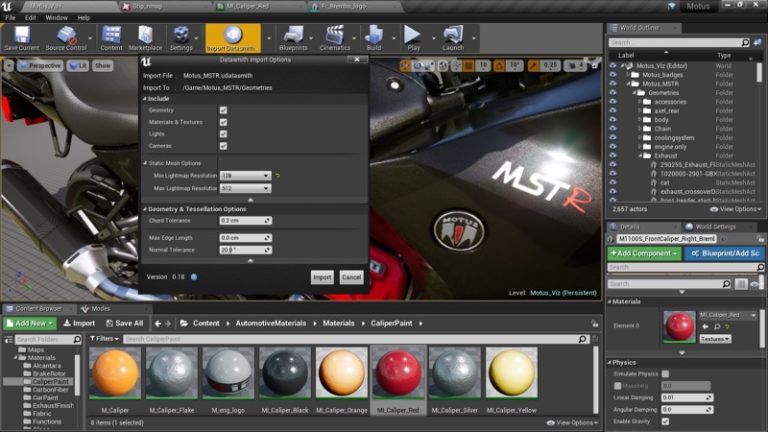Open Source Control from the toolbar

(66, 38)
